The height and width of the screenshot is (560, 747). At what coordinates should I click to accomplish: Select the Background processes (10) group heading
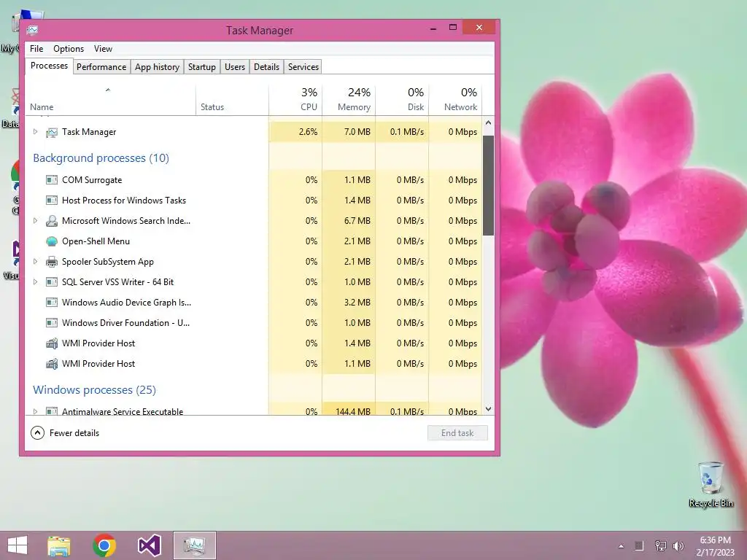pos(101,158)
